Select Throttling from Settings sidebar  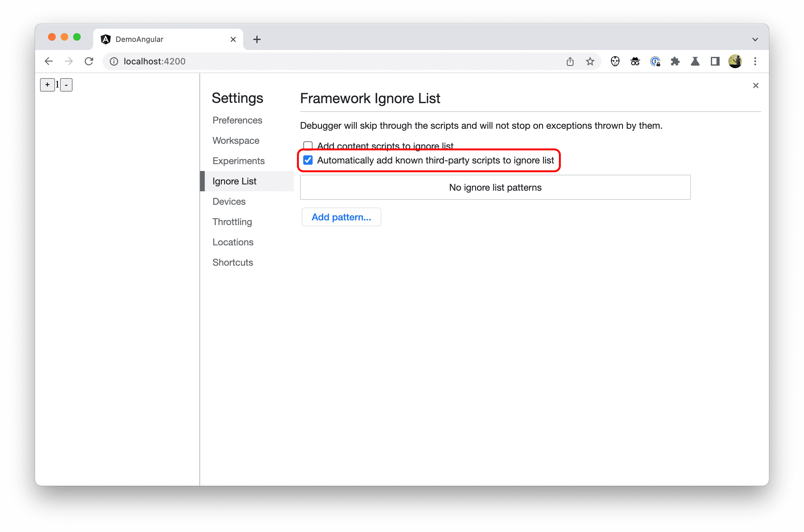[233, 221]
